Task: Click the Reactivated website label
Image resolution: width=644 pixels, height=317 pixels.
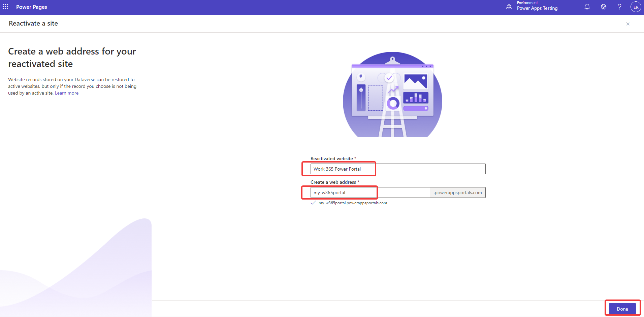Action: click(x=332, y=158)
